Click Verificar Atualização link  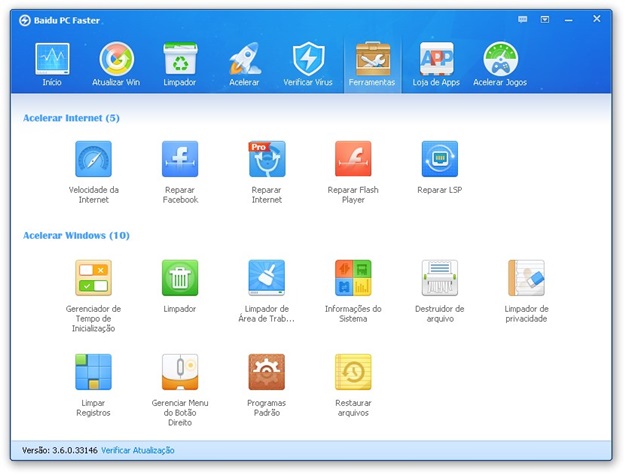point(138,450)
